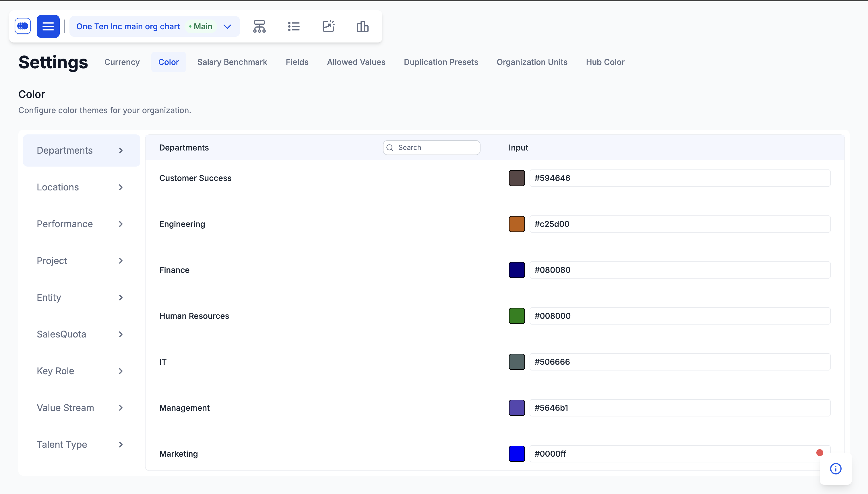868x494 pixels.
Task: Expand the Talent Type category
Action: coord(82,445)
